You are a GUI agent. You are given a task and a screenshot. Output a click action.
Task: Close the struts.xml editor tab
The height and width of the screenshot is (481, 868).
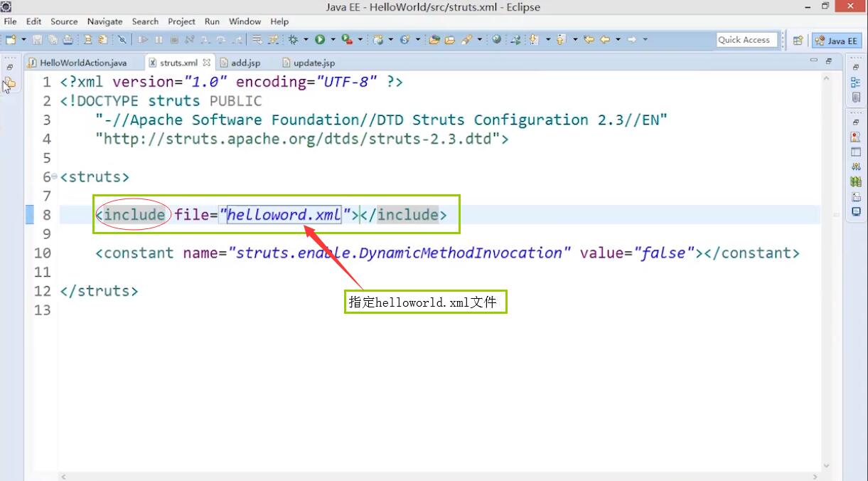coord(207,63)
